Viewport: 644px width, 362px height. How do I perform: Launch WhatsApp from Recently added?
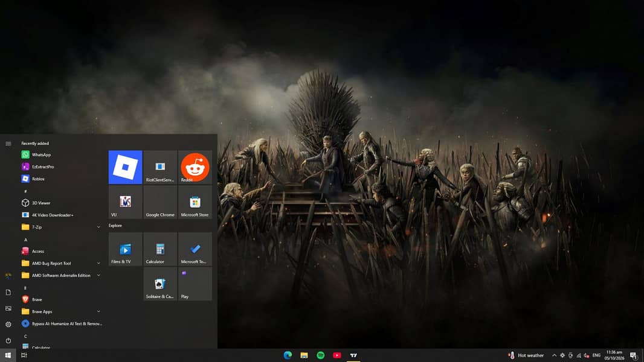[62, 154]
